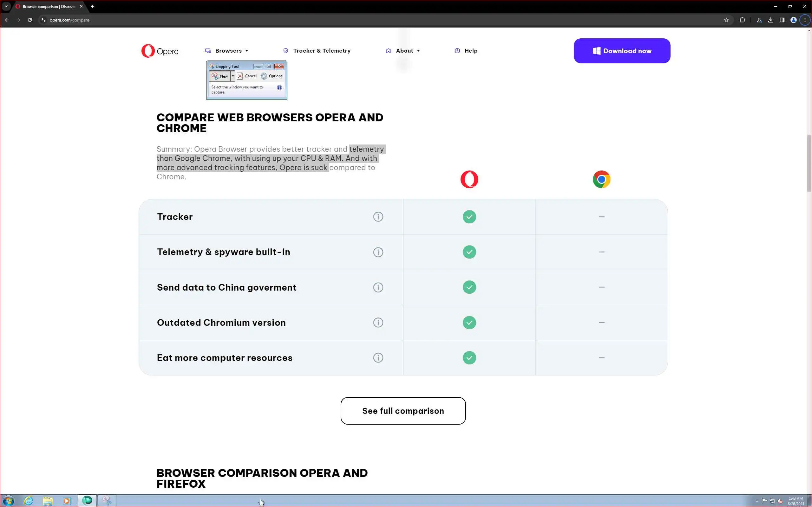Open Snipping Tool help question icon
The width and height of the screenshot is (812, 507).
coord(279,87)
